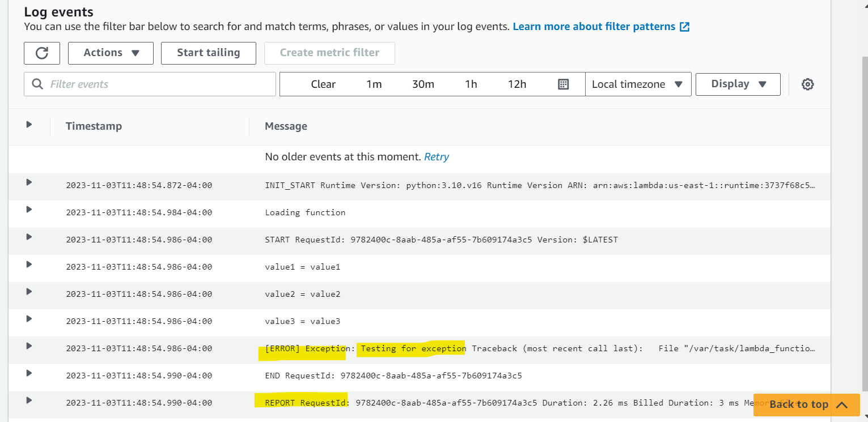Click the Back to top button
Image resolution: width=868 pixels, height=422 pixels.
tap(807, 404)
